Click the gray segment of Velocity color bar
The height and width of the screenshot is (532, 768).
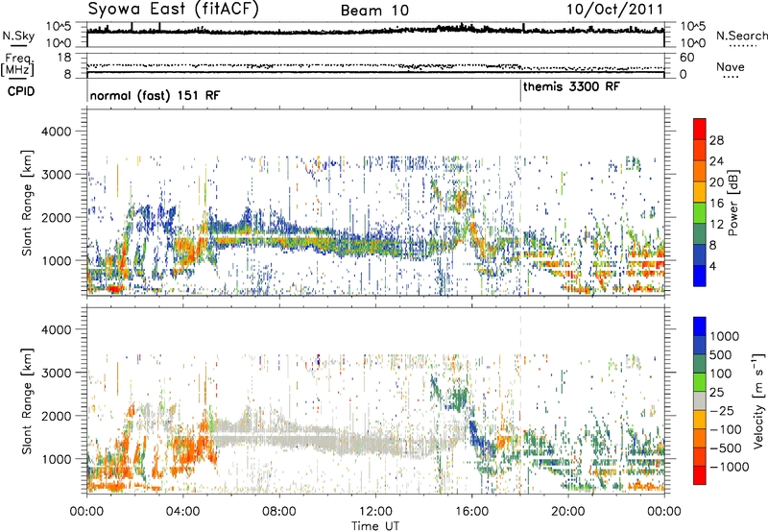pyautogui.click(x=700, y=400)
